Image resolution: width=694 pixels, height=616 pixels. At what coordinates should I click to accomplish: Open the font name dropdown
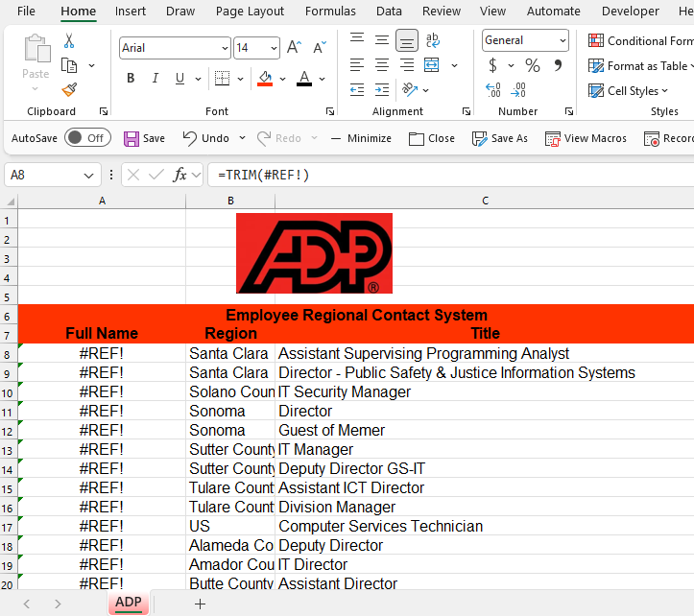(225, 48)
